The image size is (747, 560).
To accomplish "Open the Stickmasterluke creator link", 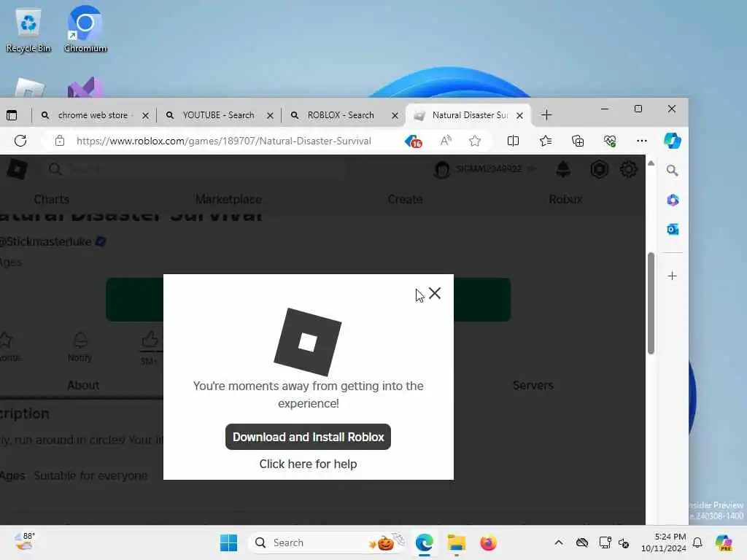I will point(46,241).
